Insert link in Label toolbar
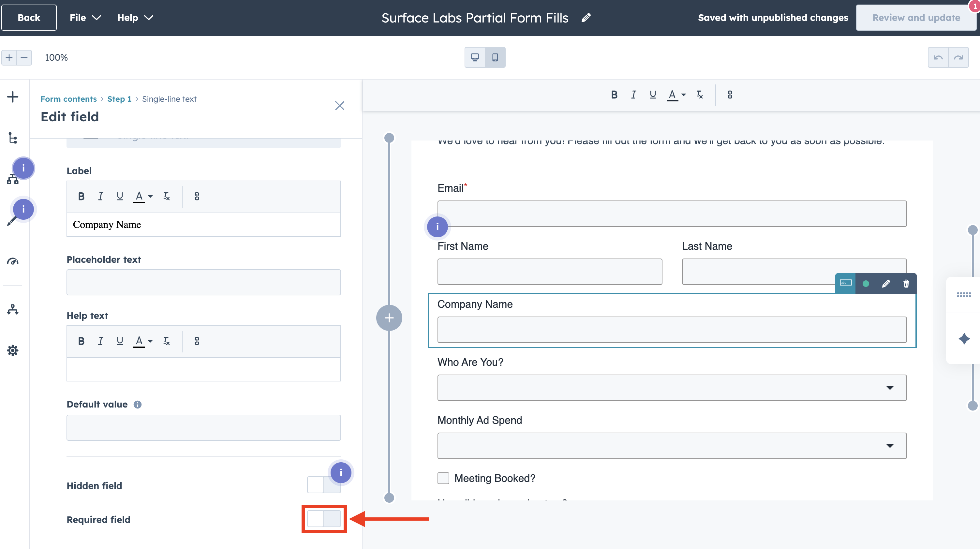Viewport: 980px width, 549px height. [197, 196]
